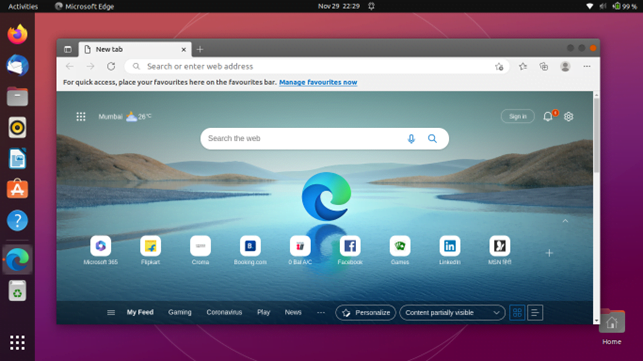The height and width of the screenshot is (361, 643).
Task: Switch feed to list view
Action: (x=535, y=313)
